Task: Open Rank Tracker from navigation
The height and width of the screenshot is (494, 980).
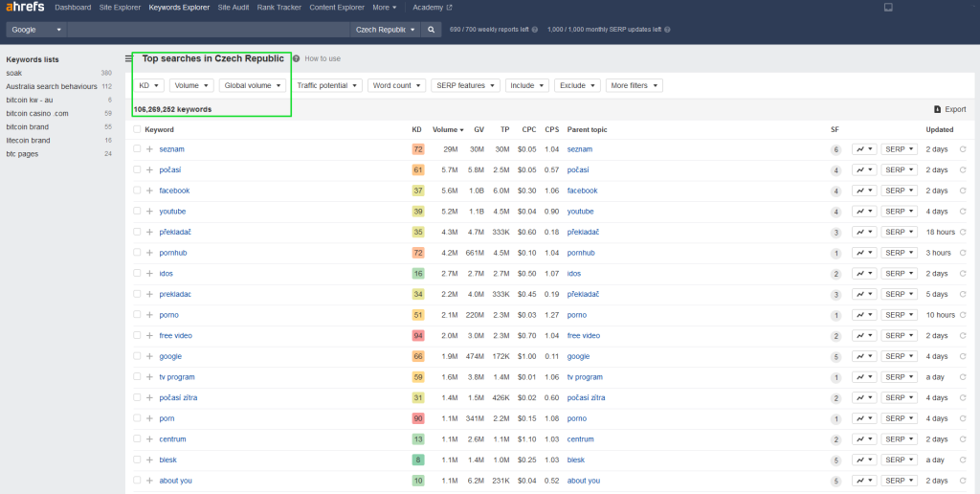Action: click(278, 8)
